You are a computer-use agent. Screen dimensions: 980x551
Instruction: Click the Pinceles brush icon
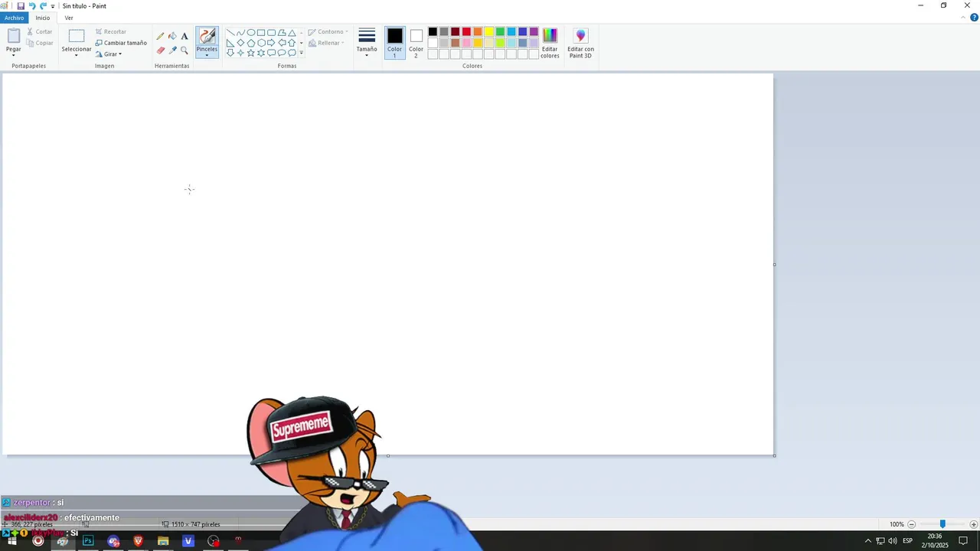[207, 37]
